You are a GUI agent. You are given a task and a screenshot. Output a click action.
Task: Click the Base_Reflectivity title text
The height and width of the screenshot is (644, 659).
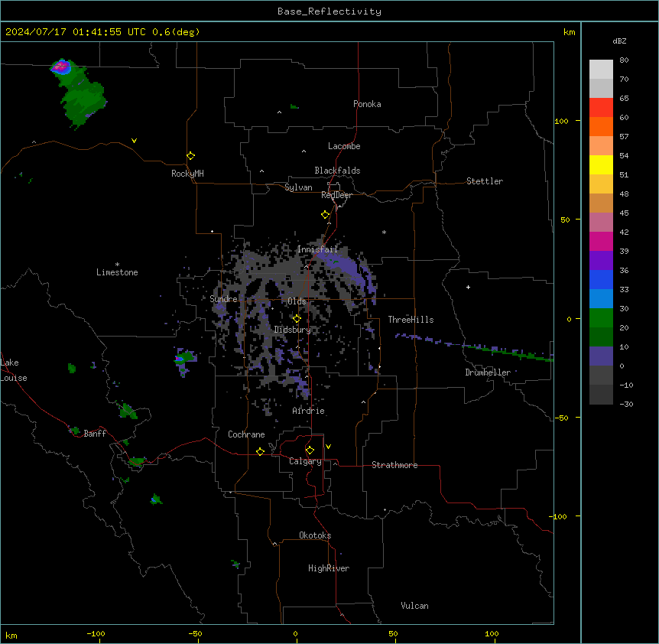(x=329, y=11)
